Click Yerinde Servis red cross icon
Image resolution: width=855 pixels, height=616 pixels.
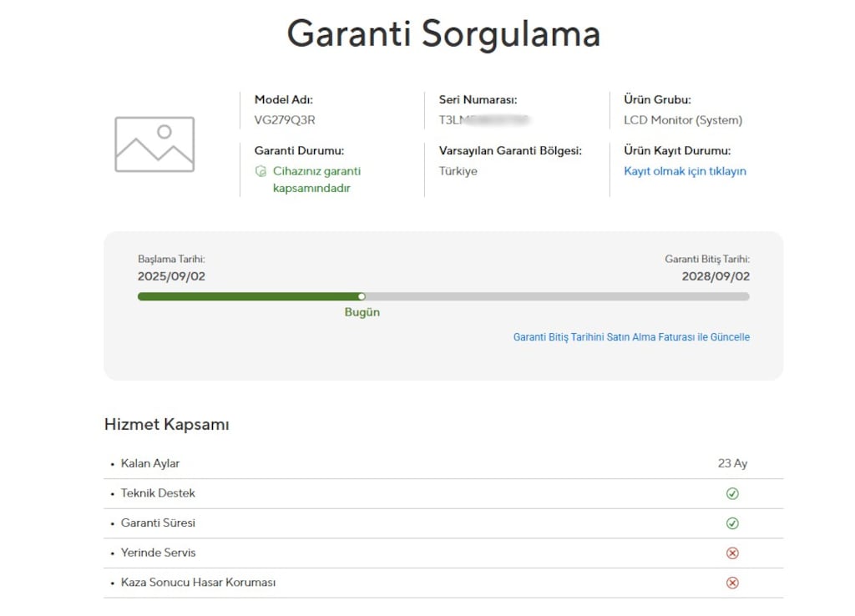pyautogui.click(x=732, y=553)
